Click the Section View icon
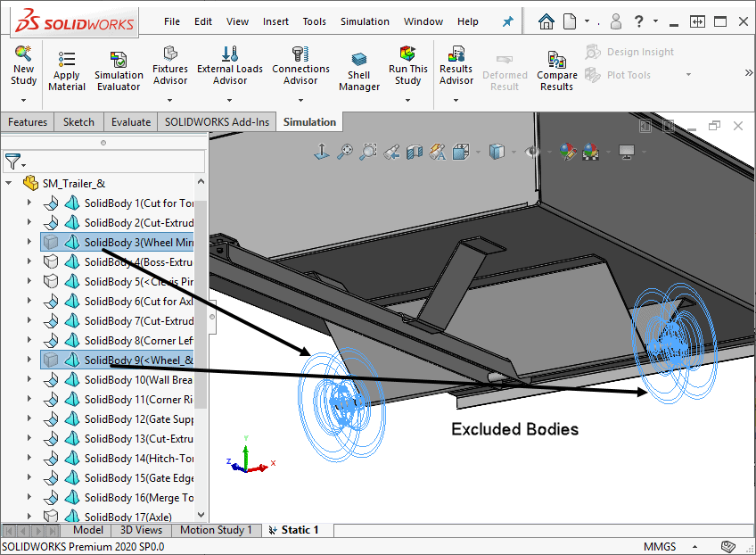Viewport: 756px width, 555px height. click(x=415, y=152)
